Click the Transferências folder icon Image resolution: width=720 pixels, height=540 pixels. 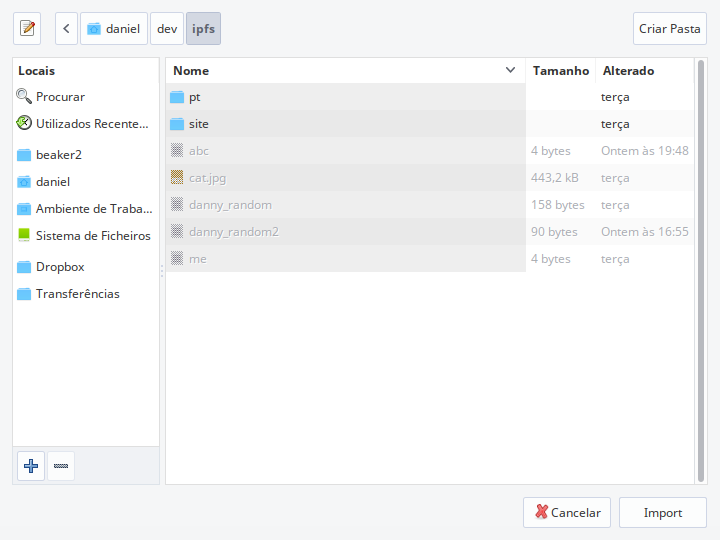click(x=24, y=294)
